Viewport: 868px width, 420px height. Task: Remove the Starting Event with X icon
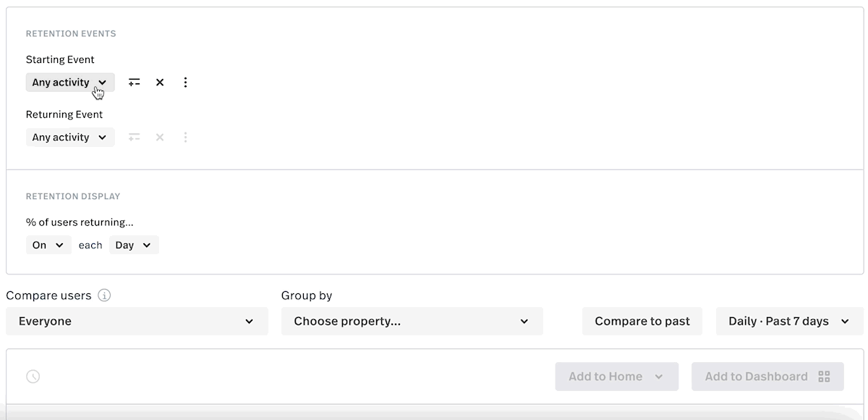(x=160, y=83)
